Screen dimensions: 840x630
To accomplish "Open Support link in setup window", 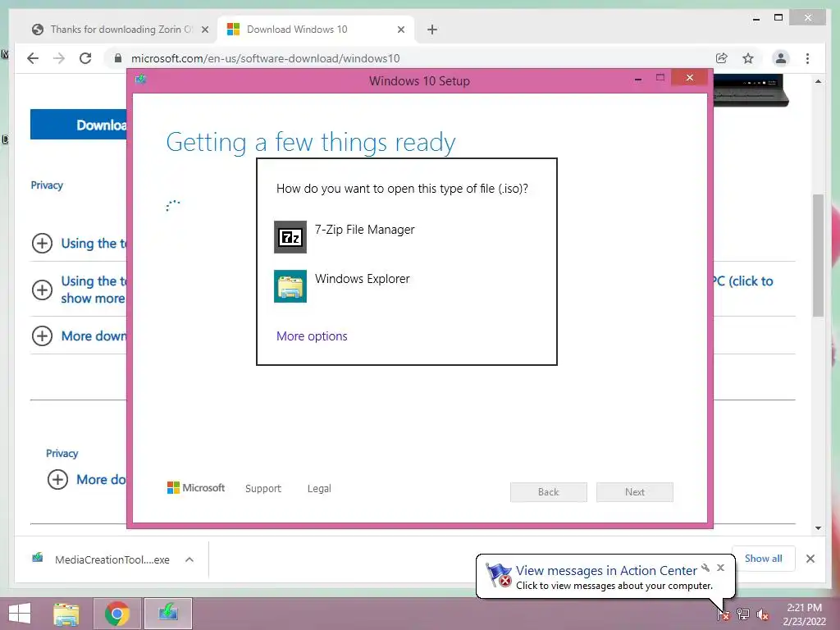I will (x=263, y=489).
